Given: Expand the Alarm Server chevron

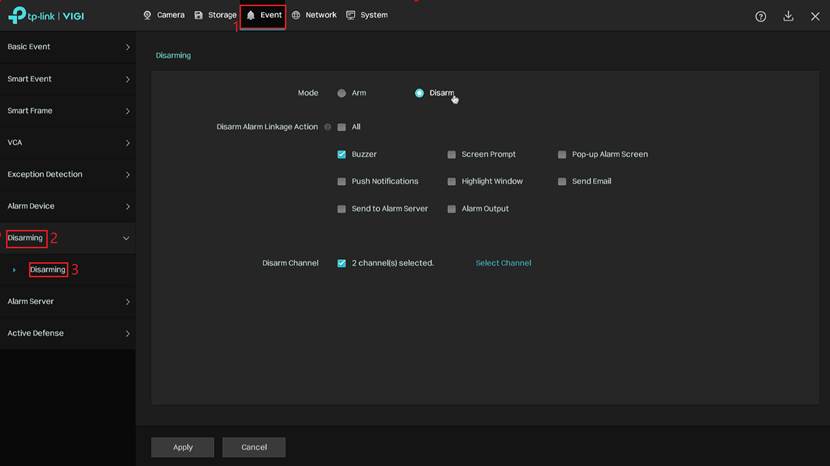Looking at the screenshot, I should (x=128, y=302).
